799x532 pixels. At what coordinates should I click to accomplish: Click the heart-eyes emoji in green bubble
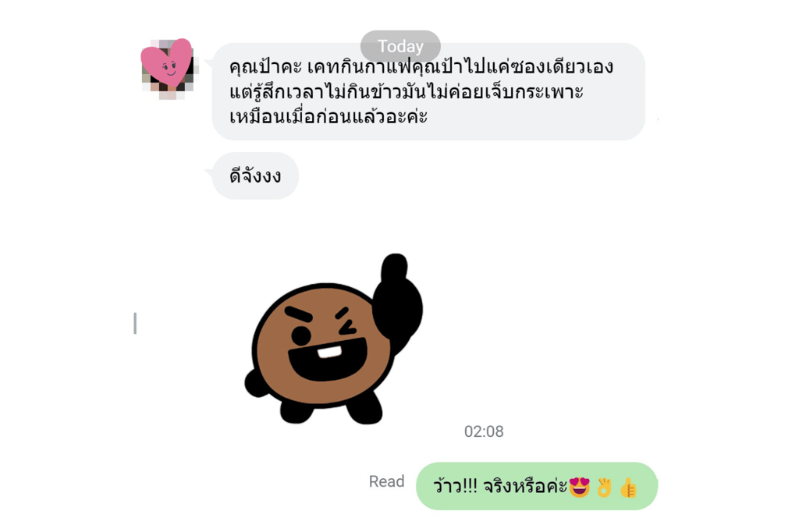click(x=580, y=488)
